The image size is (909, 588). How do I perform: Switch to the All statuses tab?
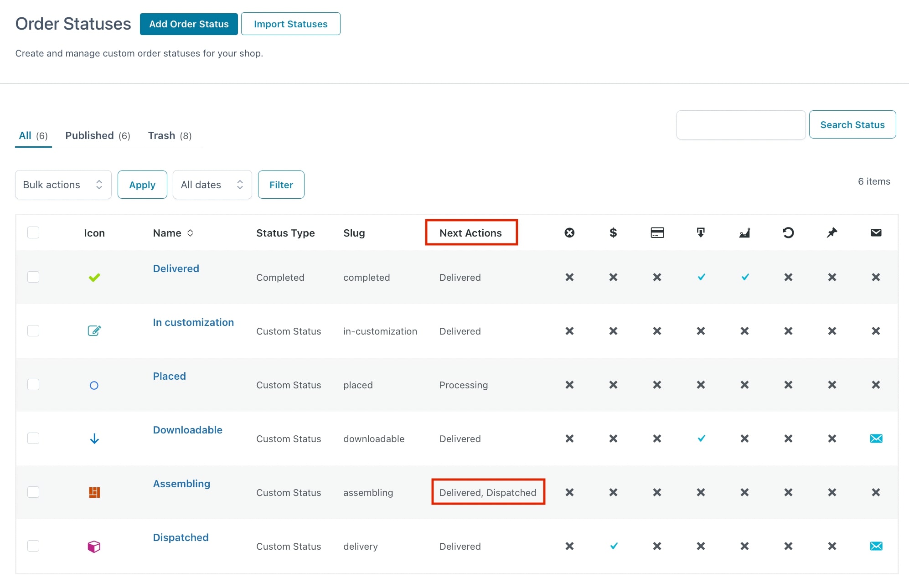[33, 136]
